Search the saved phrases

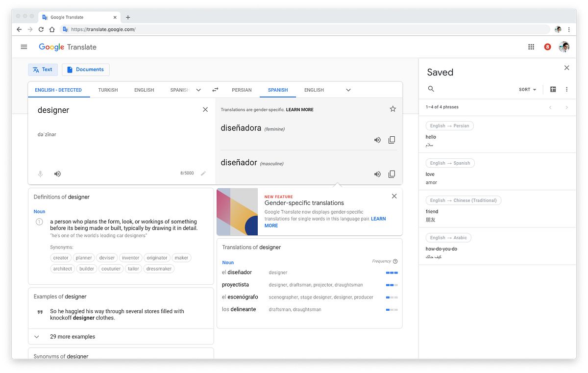point(431,89)
